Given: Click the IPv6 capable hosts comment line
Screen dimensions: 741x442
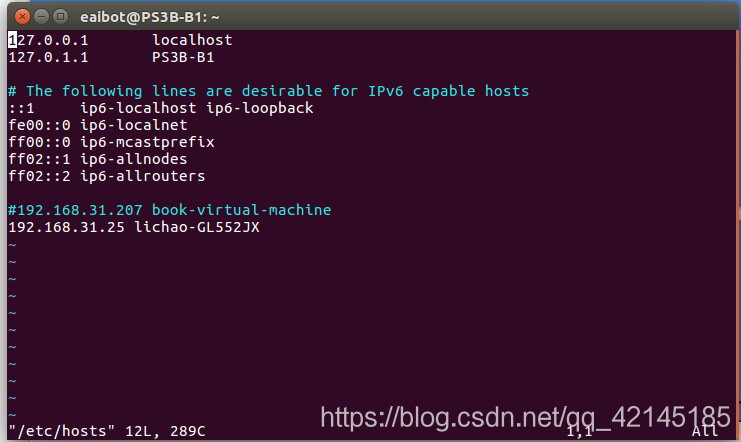Looking at the screenshot, I should point(268,91).
